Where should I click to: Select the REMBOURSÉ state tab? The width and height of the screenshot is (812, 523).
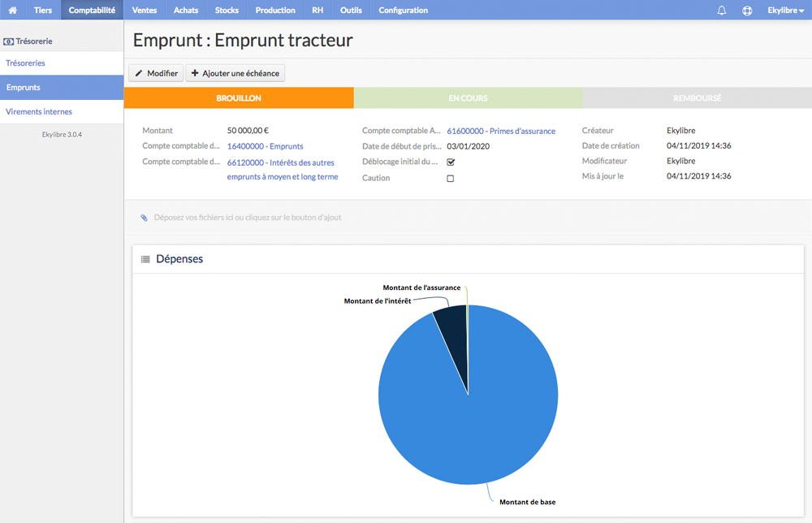point(697,98)
